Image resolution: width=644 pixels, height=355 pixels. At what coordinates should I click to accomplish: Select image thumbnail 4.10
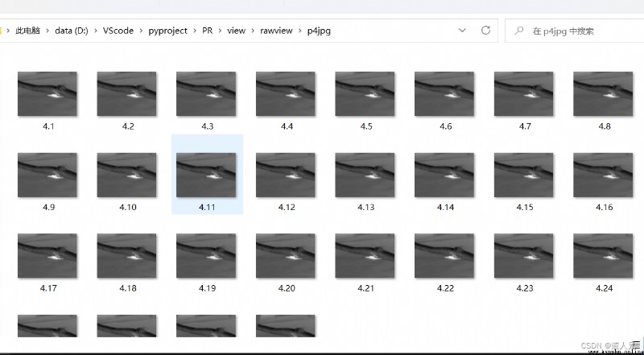pos(126,175)
